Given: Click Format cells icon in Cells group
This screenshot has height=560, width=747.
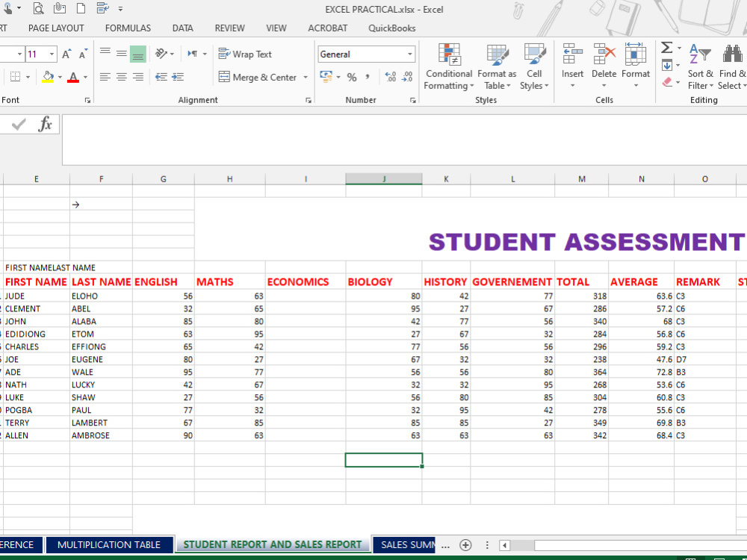Looking at the screenshot, I should pyautogui.click(x=636, y=54).
